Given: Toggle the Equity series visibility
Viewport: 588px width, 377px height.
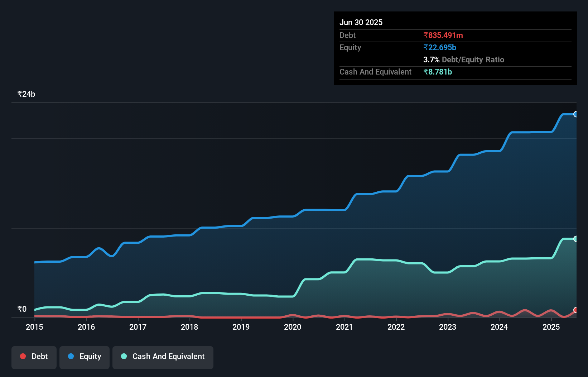Looking at the screenshot, I should (84, 357).
